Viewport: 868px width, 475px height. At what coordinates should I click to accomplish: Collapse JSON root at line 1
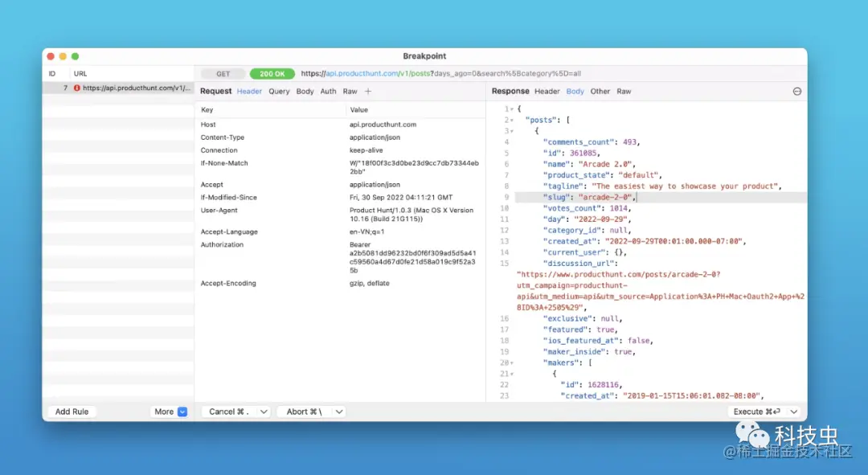coord(511,109)
